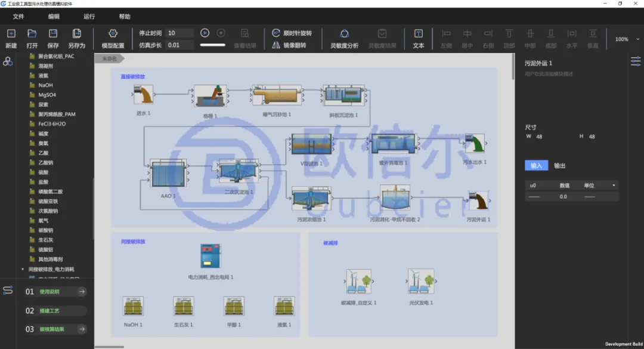
Task: Switch to the 输出 tab
Action: (x=560, y=166)
